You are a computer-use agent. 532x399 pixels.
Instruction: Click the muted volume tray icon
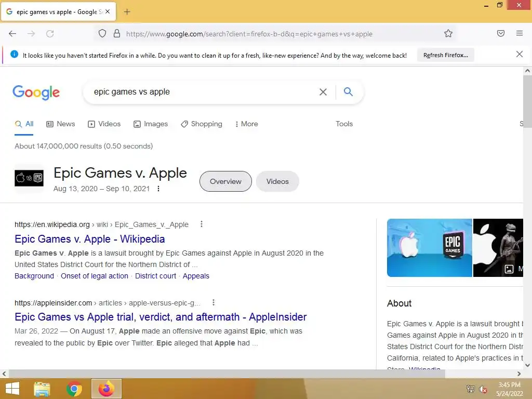click(483, 389)
